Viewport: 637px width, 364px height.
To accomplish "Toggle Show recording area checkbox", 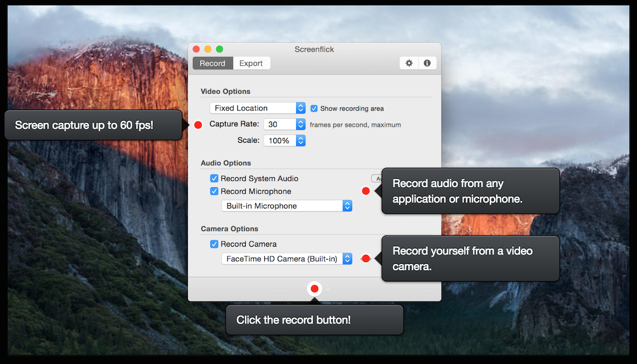I will [314, 108].
